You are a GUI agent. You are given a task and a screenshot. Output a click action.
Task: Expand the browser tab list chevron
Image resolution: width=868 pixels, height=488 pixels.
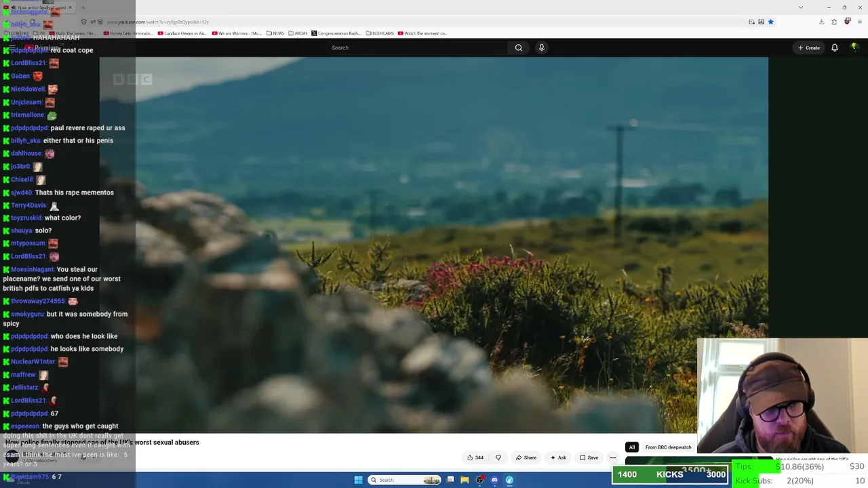tap(801, 7)
